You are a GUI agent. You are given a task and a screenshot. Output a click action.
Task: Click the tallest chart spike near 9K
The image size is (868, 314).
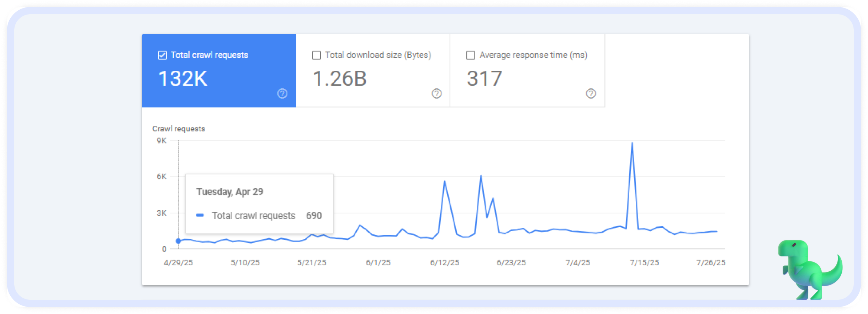point(632,143)
